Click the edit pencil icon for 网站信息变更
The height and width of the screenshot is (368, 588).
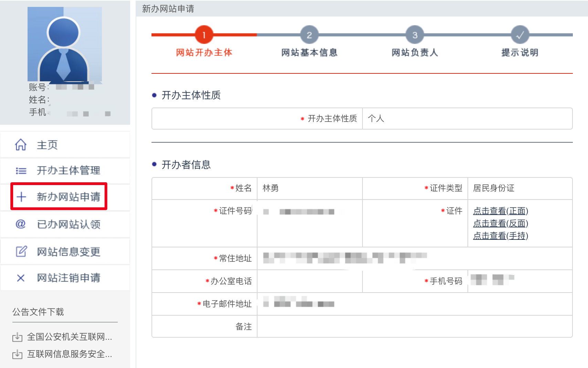(x=21, y=252)
